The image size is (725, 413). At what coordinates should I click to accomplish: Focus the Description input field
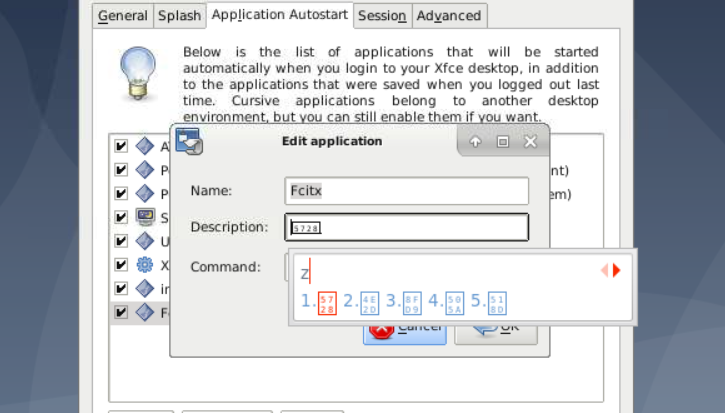point(406,227)
